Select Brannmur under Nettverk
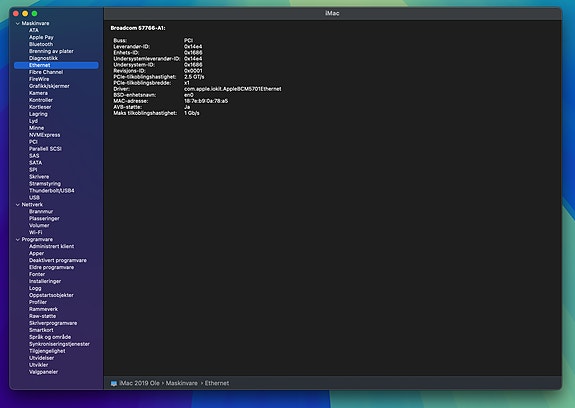This screenshot has height=408, width=575. [x=41, y=212]
